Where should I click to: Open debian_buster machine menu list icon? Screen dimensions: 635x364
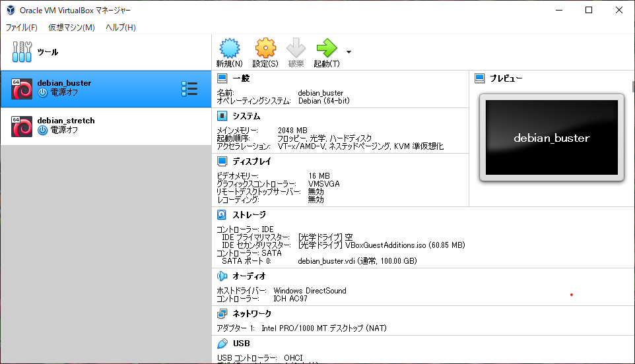point(189,89)
